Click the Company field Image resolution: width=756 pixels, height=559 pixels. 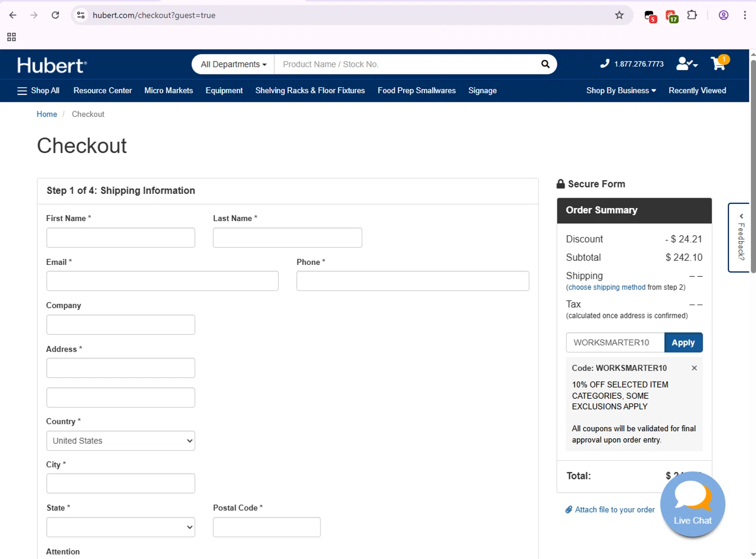click(x=120, y=325)
